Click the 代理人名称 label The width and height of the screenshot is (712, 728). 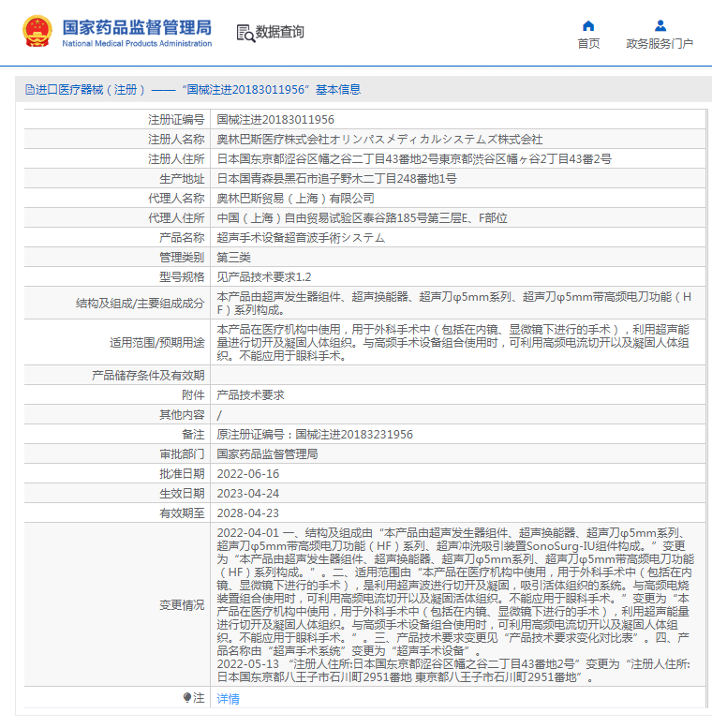pyautogui.click(x=176, y=199)
